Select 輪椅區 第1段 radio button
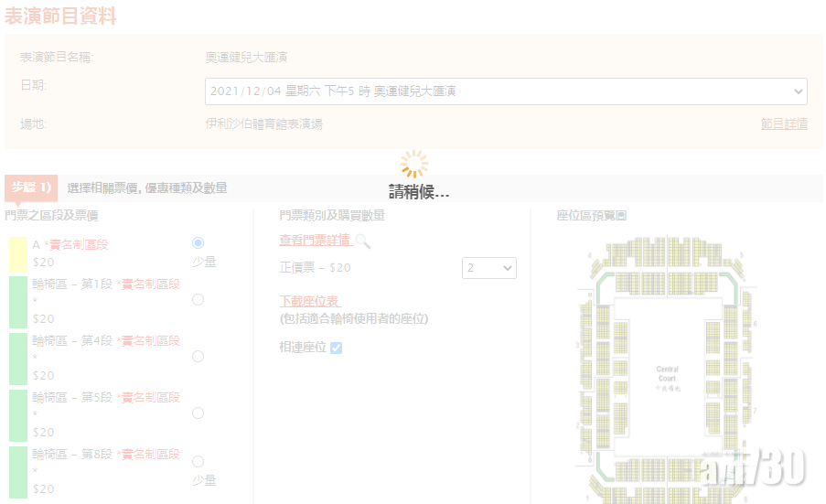826x504 pixels. tap(198, 299)
